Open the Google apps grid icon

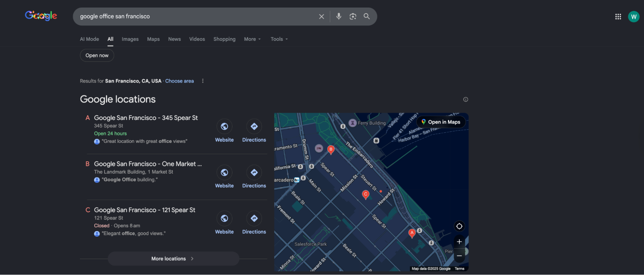[x=618, y=17]
